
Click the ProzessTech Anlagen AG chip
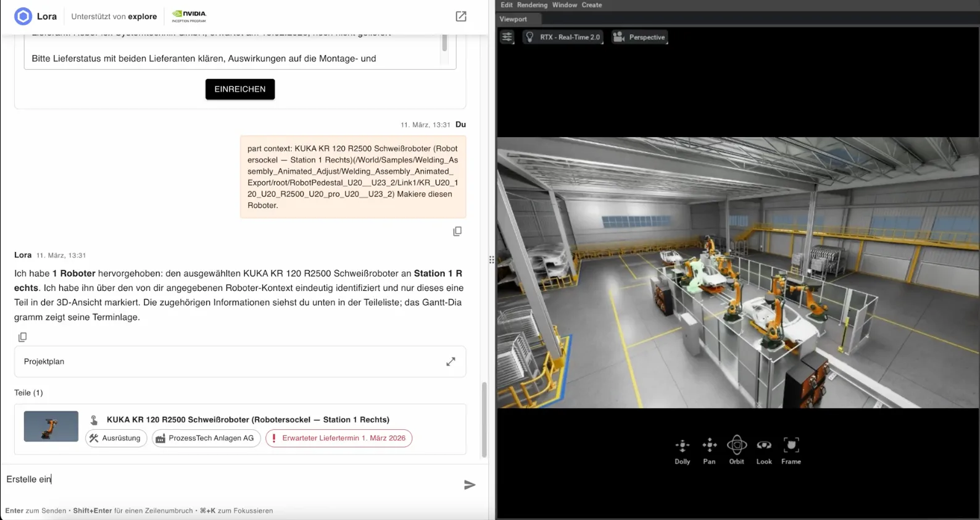coord(206,438)
